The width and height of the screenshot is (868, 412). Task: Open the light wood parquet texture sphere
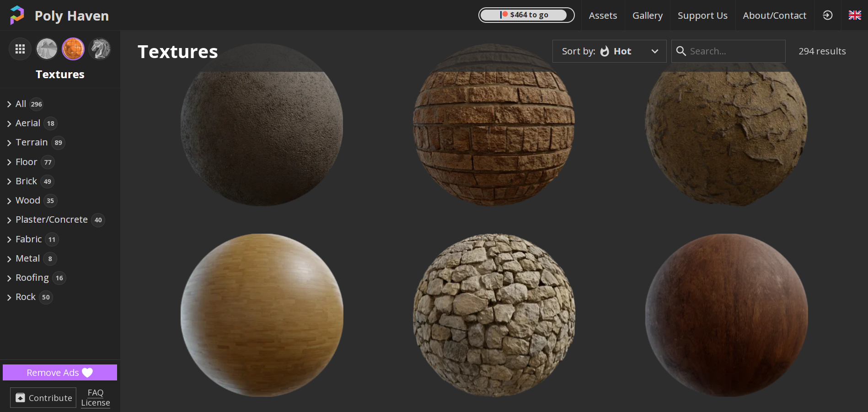pyautogui.click(x=262, y=315)
